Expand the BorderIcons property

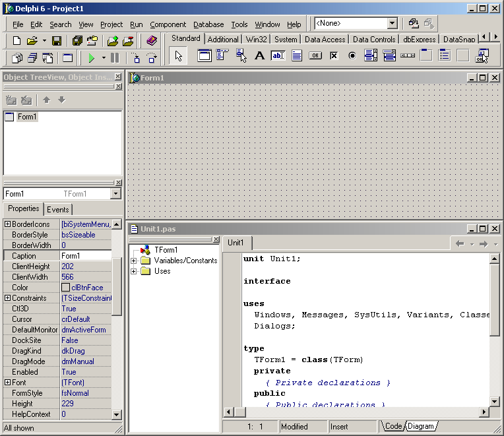tap(7, 224)
